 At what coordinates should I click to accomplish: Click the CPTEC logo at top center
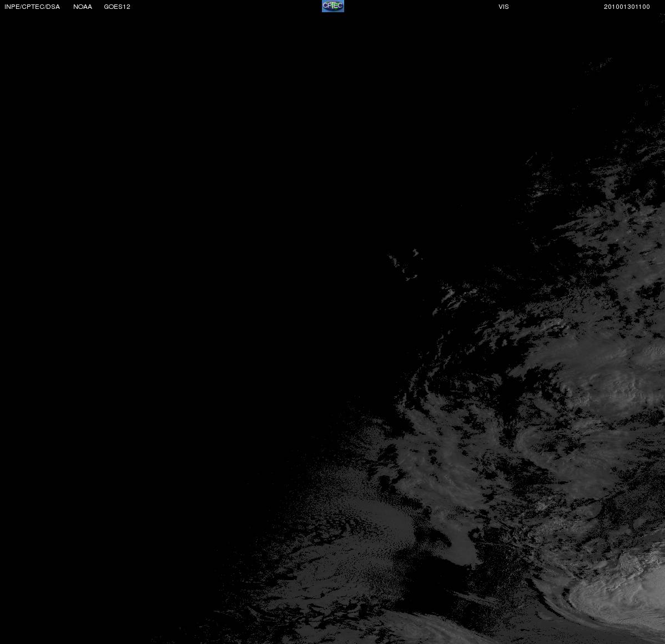click(333, 6)
